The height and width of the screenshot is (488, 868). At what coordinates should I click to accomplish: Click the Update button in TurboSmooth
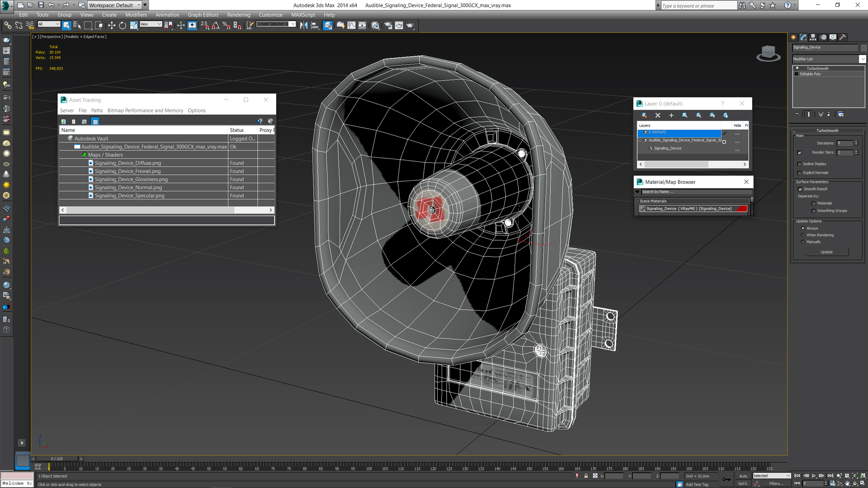(x=826, y=252)
